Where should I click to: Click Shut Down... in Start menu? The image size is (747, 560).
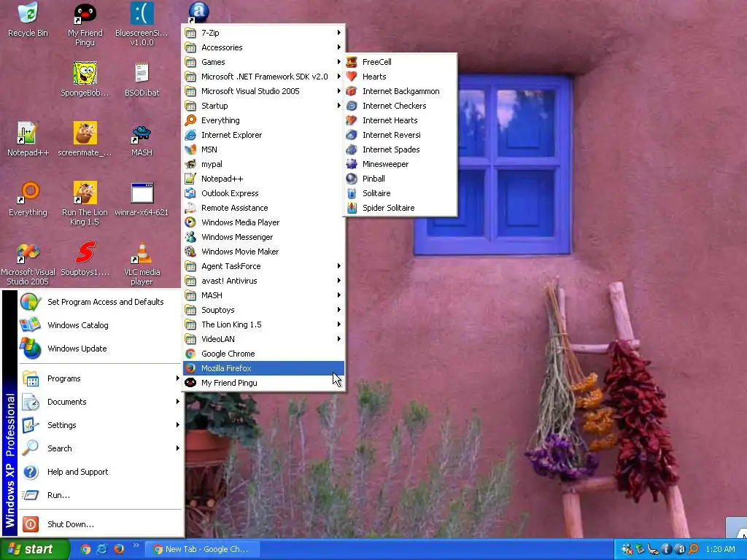101,524
